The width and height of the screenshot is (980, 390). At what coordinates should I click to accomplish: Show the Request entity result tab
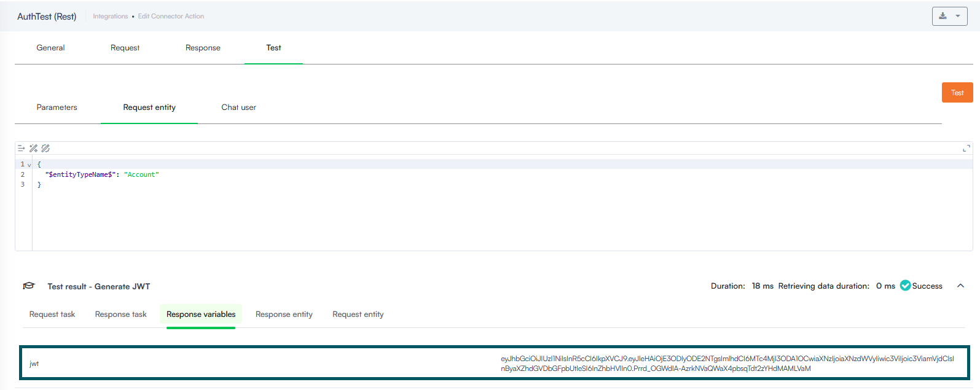point(358,314)
